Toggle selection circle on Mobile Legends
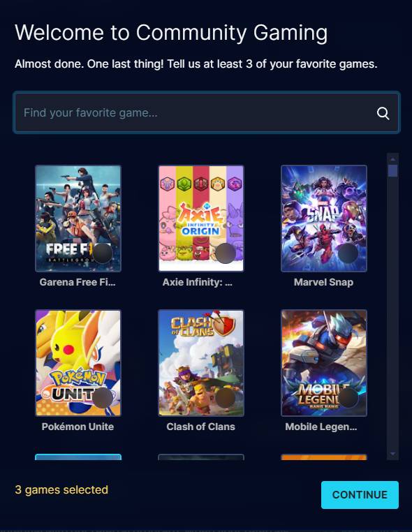This screenshot has width=412, height=532. coord(348,398)
